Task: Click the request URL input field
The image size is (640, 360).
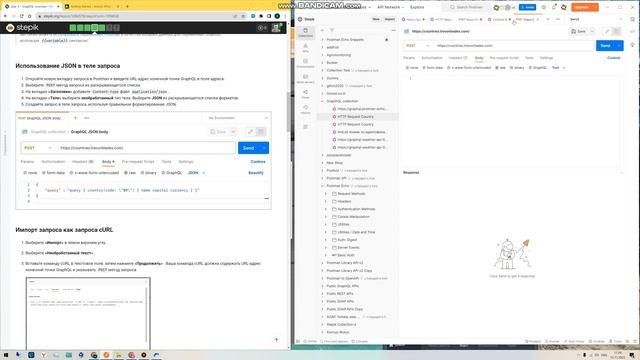Action: point(513,46)
